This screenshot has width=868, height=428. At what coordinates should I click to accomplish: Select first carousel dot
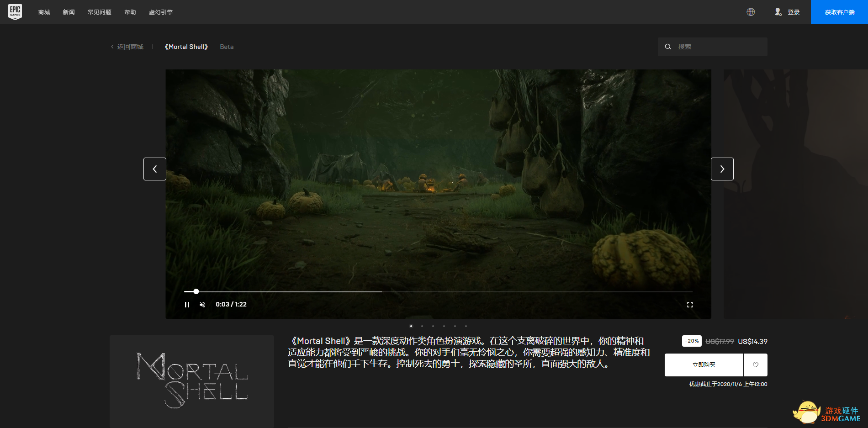click(x=411, y=326)
